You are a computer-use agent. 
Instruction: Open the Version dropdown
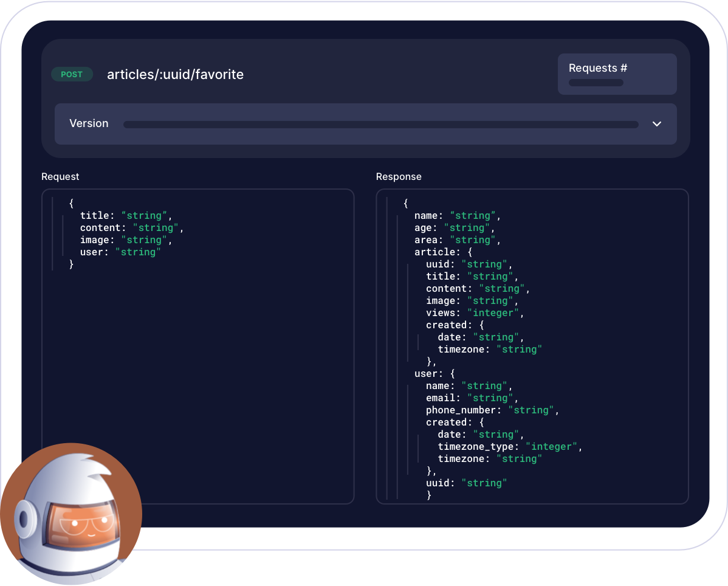(656, 123)
